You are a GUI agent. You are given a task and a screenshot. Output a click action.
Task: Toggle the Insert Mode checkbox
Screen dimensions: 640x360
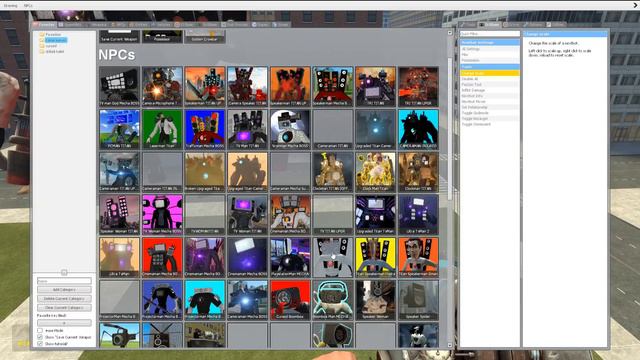40,330
